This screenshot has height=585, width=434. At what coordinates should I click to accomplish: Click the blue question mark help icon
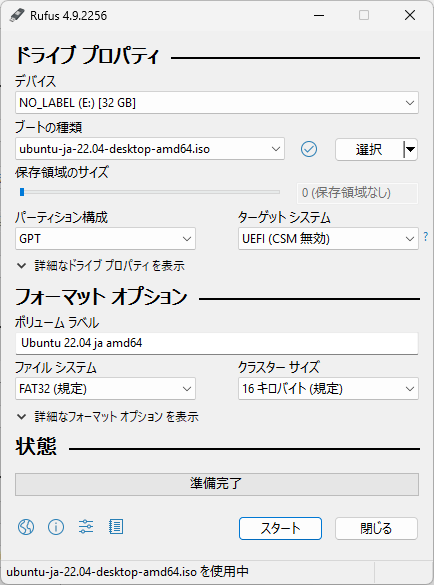pyautogui.click(x=425, y=237)
